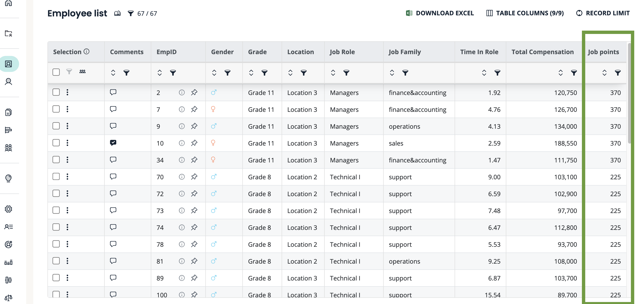Open the guide book icon next to Employee list
This screenshot has height=304, width=644.
tap(117, 13)
